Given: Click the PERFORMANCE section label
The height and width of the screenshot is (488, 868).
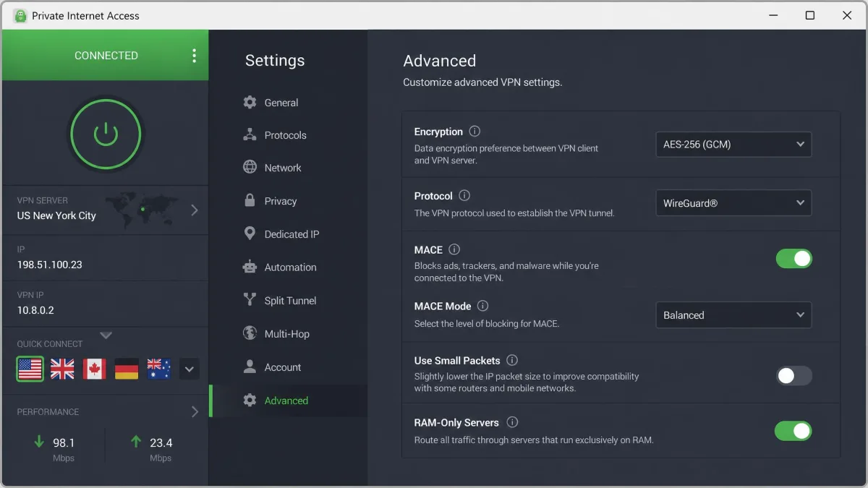Looking at the screenshot, I should 48,412.
